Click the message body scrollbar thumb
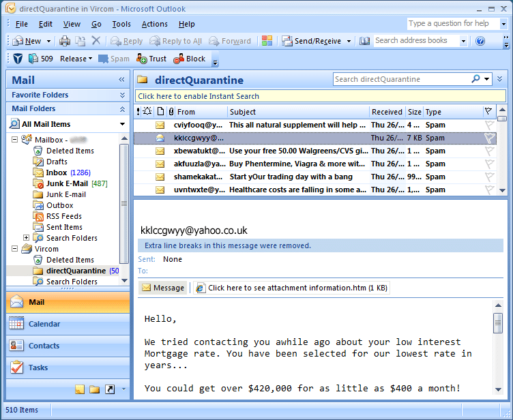 click(x=498, y=323)
